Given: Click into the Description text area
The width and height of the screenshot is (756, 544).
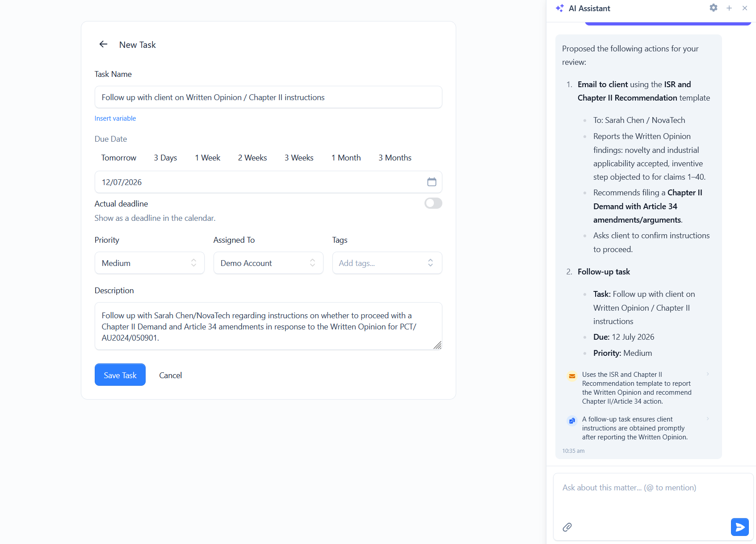Looking at the screenshot, I should click(x=269, y=326).
